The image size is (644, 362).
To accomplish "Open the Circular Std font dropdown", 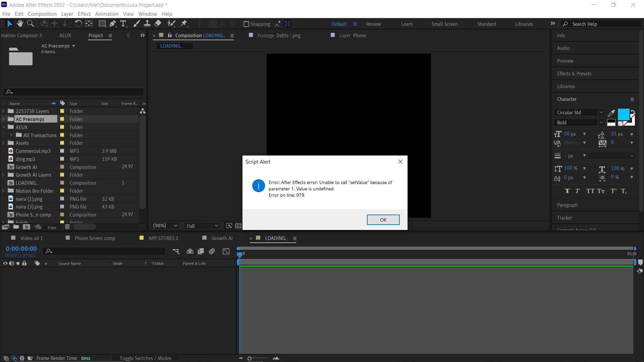I will point(579,113).
